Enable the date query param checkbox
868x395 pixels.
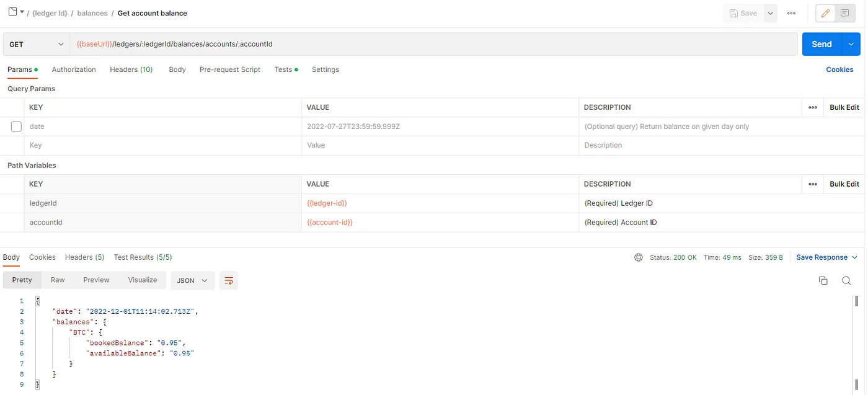(17, 126)
